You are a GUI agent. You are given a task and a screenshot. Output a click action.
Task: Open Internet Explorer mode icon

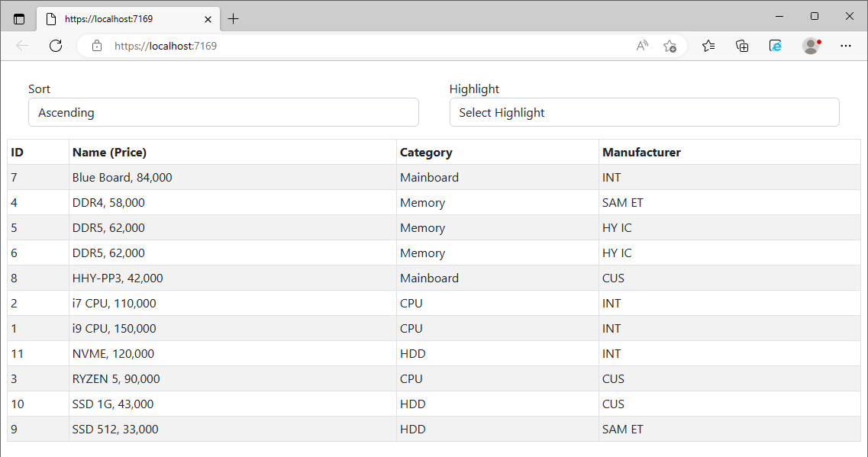pyautogui.click(x=776, y=46)
